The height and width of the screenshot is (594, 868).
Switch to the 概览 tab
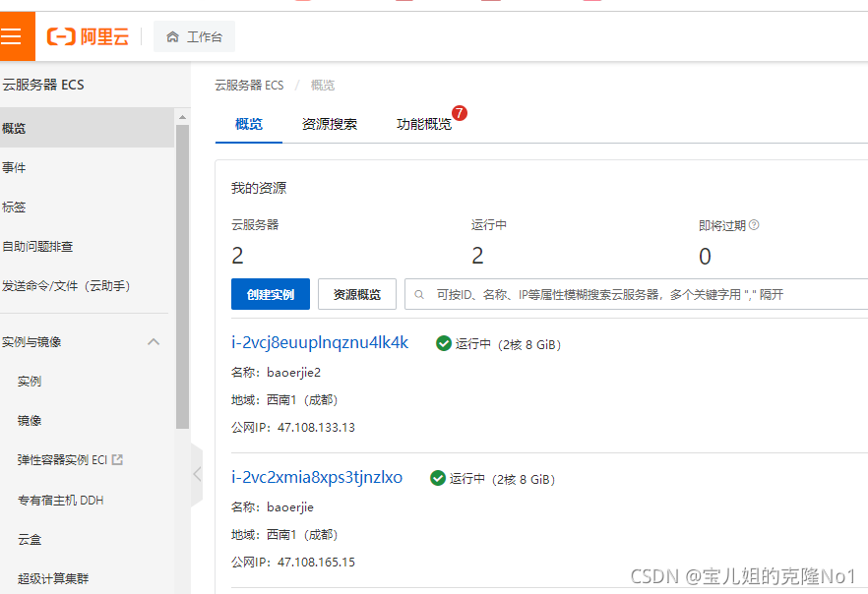coord(249,124)
